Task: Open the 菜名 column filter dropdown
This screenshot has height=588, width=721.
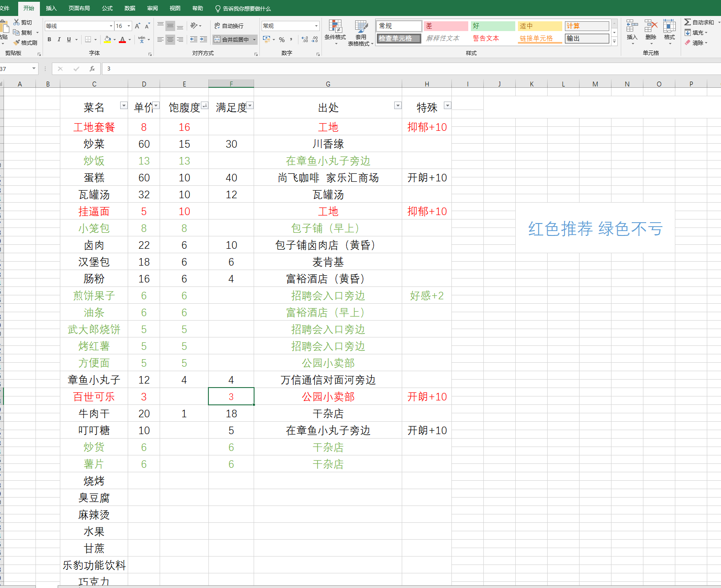Action: point(124,106)
